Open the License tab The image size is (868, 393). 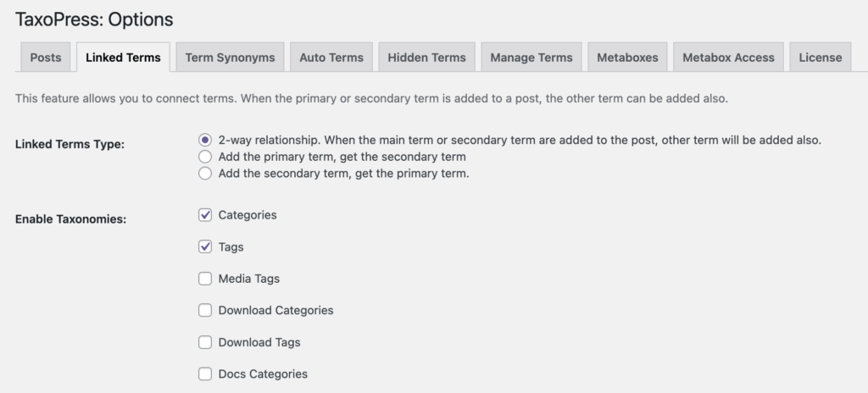point(820,58)
